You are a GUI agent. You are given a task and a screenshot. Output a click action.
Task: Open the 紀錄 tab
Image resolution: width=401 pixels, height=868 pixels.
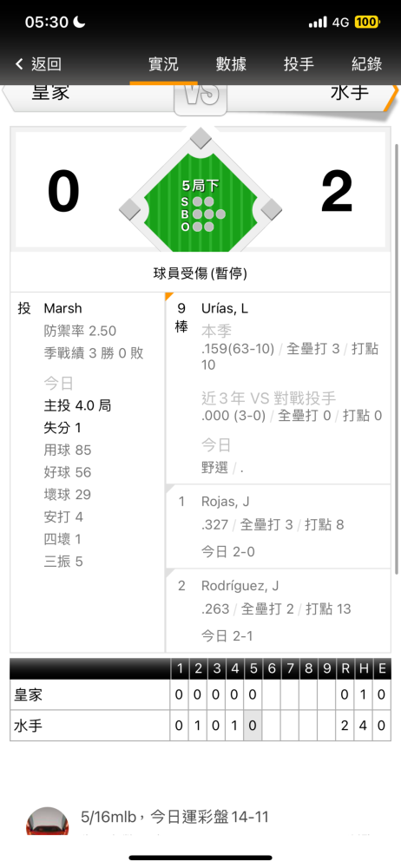point(366,64)
